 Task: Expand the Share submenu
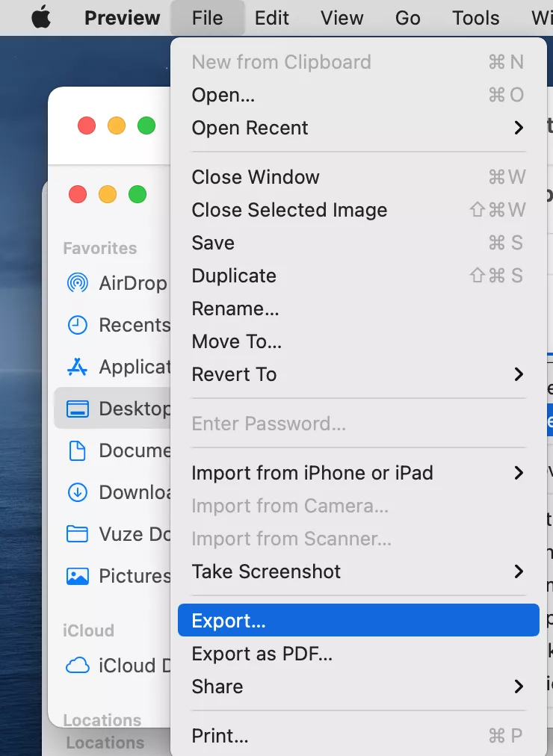(519, 687)
